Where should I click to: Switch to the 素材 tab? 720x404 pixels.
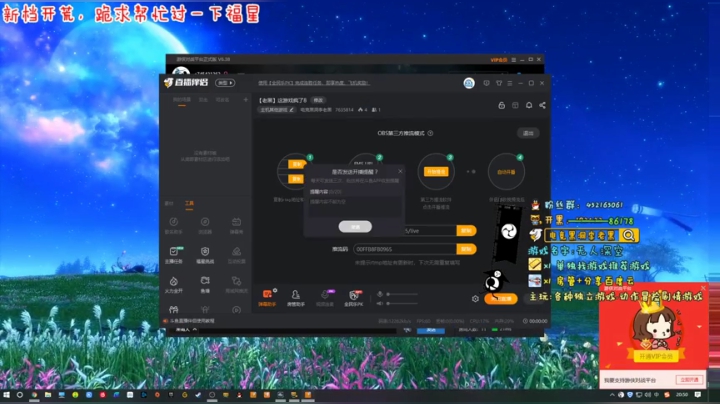coord(169,203)
